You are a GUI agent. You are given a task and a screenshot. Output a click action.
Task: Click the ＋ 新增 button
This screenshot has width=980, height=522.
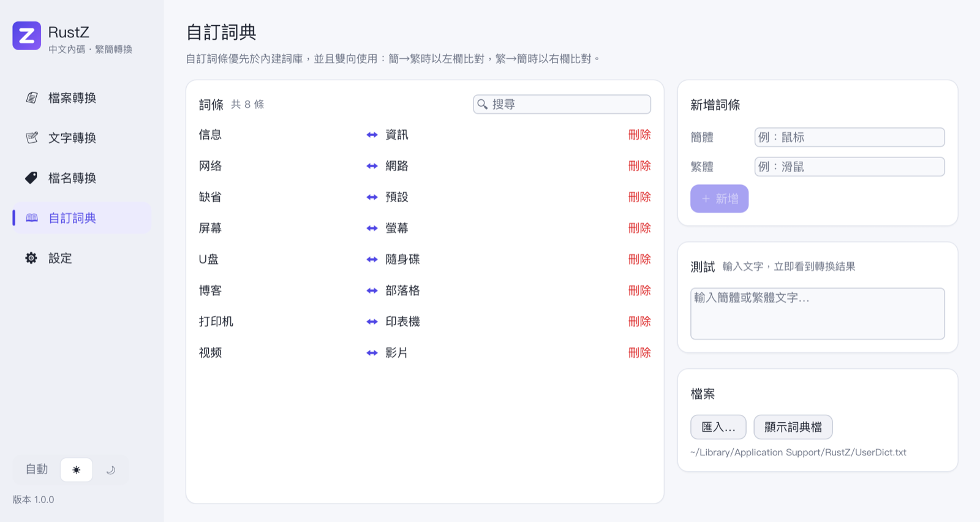click(720, 199)
